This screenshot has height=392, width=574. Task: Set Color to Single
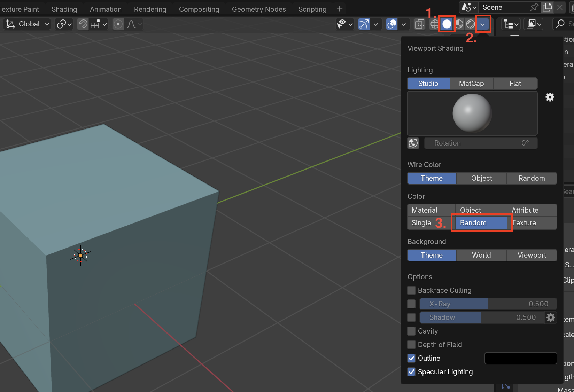coord(431,223)
